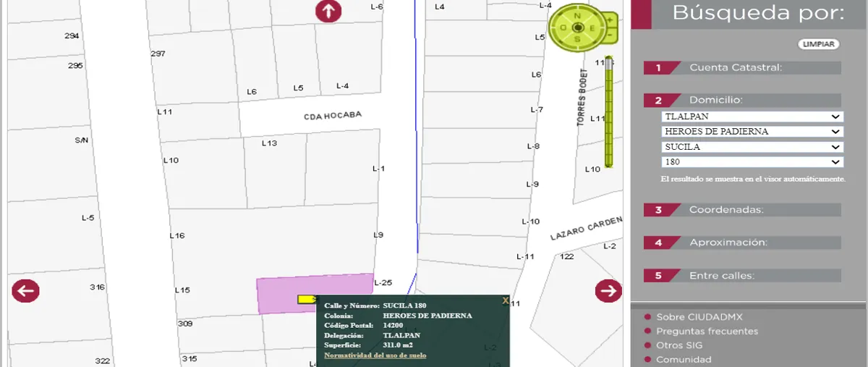Zoom out with the minus button
The width and height of the screenshot is (868, 367).
pyautogui.click(x=610, y=35)
